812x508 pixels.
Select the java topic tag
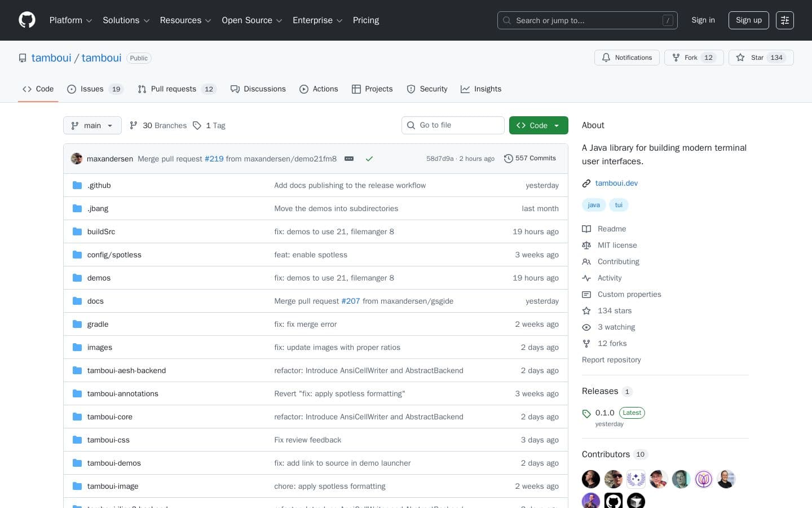click(x=594, y=205)
